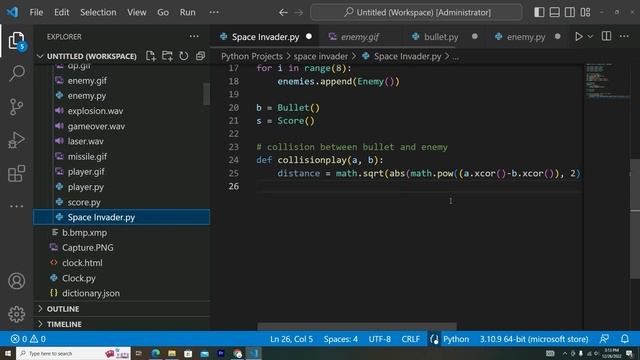
Task: Show hidden menu items ellipsis
Action: pos(214,12)
